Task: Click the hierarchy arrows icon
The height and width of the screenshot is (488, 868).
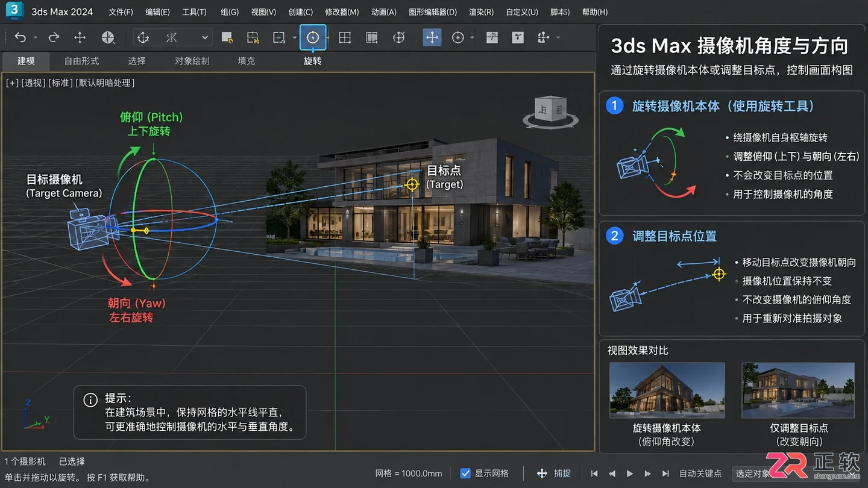Action: point(544,37)
